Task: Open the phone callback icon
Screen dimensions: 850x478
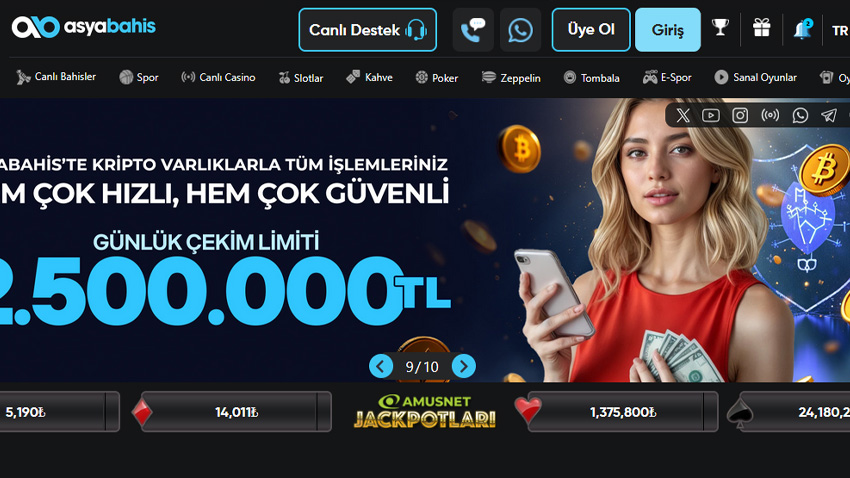Action: tap(473, 30)
